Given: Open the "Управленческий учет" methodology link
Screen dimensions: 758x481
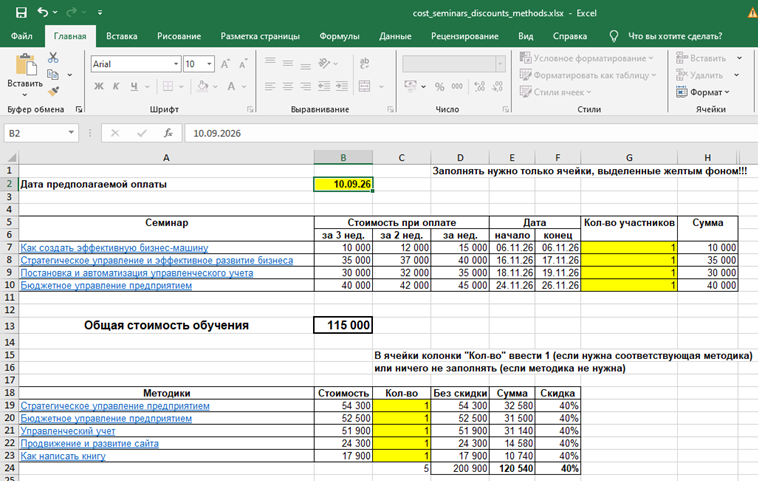Looking at the screenshot, I should pyautogui.click(x=68, y=431).
